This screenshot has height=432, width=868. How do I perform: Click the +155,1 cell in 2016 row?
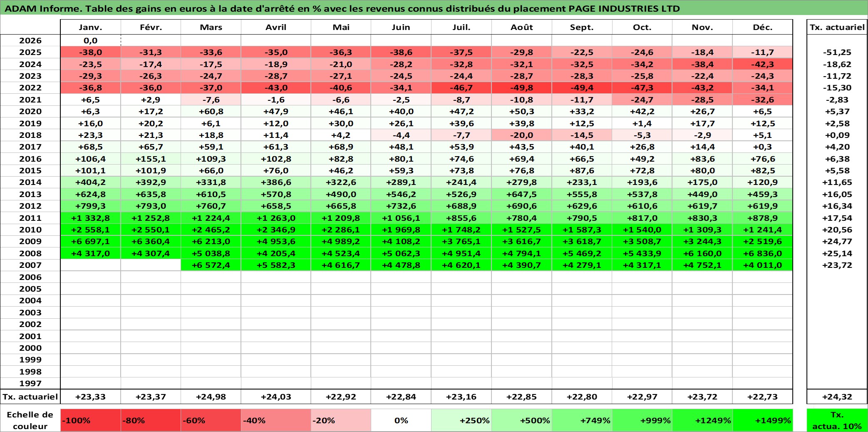click(x=151, y=159)
